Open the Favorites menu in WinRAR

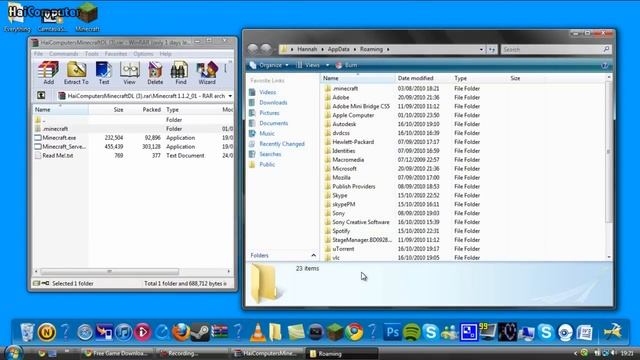(x=116, y=54)
